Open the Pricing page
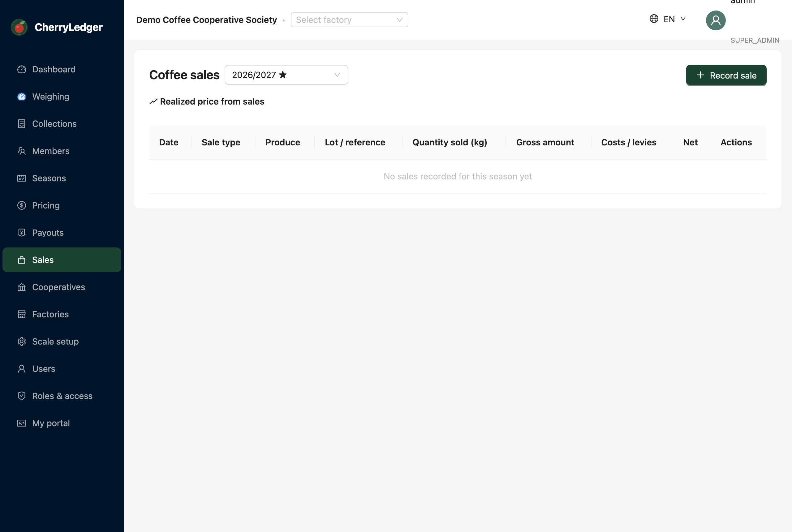Image resolution: width=792 pixels, height=532 pixels. tap(62, 205)
